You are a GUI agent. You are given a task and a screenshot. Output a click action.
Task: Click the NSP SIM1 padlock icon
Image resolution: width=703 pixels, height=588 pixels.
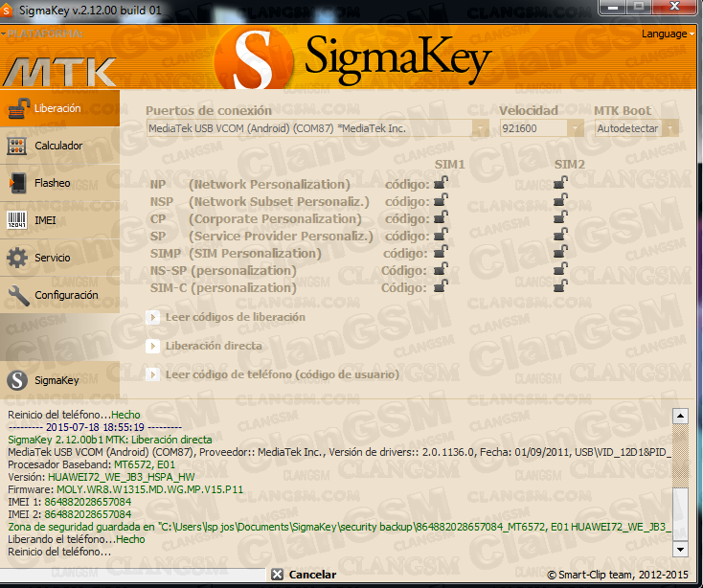(x=441, y=200)
